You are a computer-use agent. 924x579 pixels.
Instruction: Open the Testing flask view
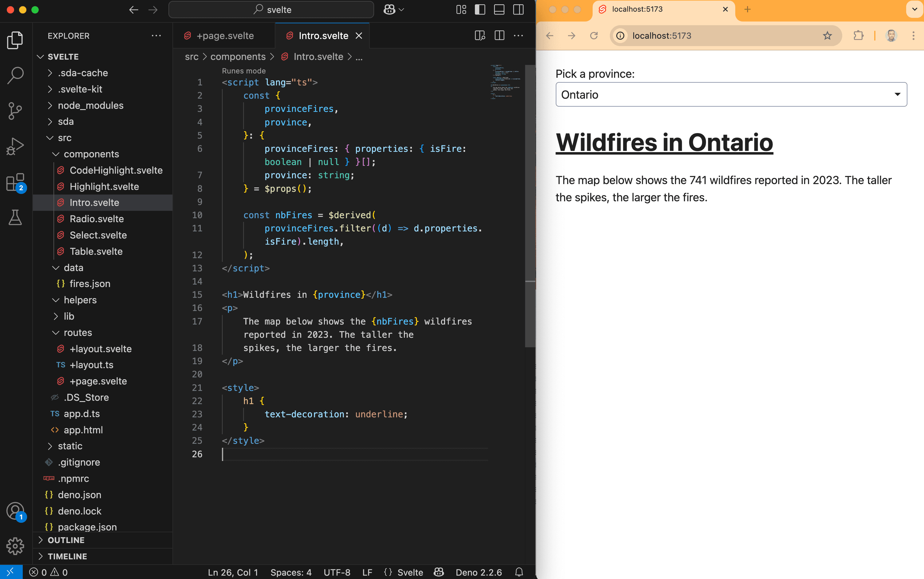15,218
